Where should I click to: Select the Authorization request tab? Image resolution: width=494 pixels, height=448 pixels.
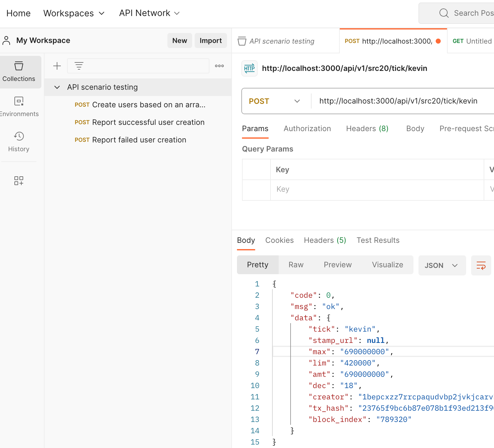(307, 129)
